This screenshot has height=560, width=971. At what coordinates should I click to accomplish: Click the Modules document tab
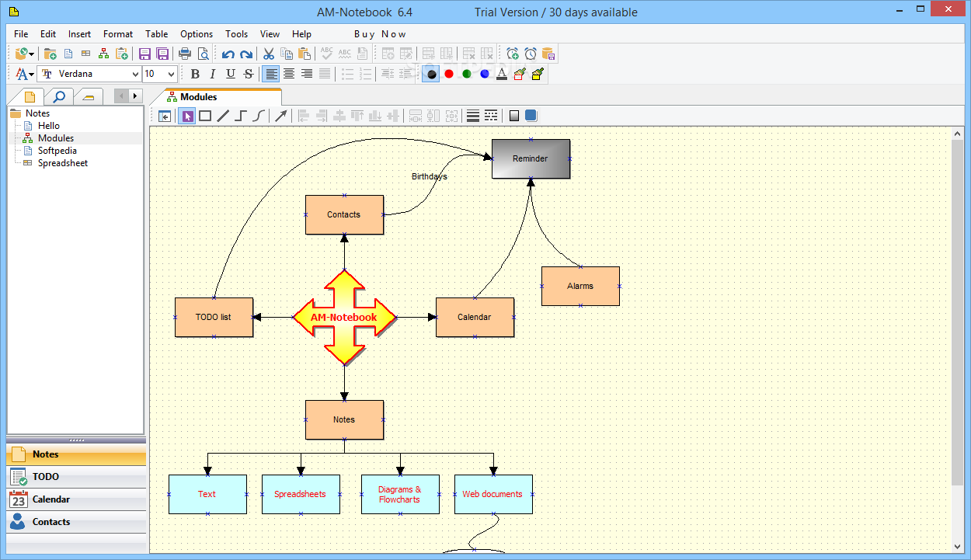pyautogui.click(x=215, y=97)
